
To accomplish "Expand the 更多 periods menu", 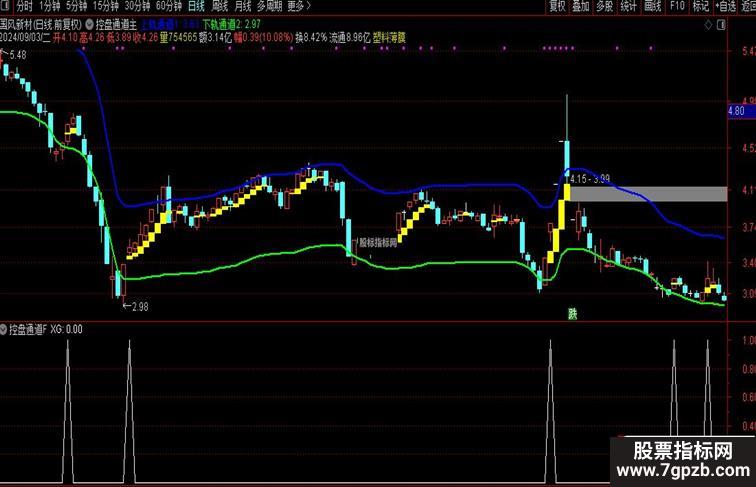I will coord(299,6).
